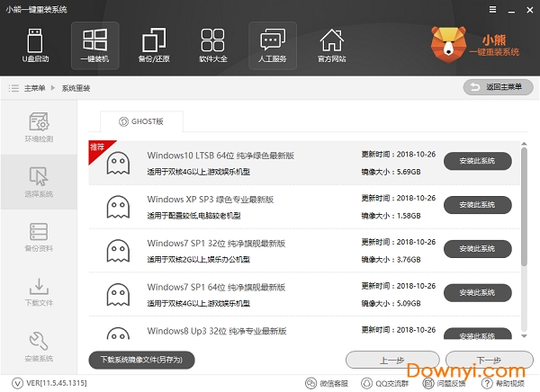
Task: Install Windows7 SP1 64位 system
Action: 477,292
